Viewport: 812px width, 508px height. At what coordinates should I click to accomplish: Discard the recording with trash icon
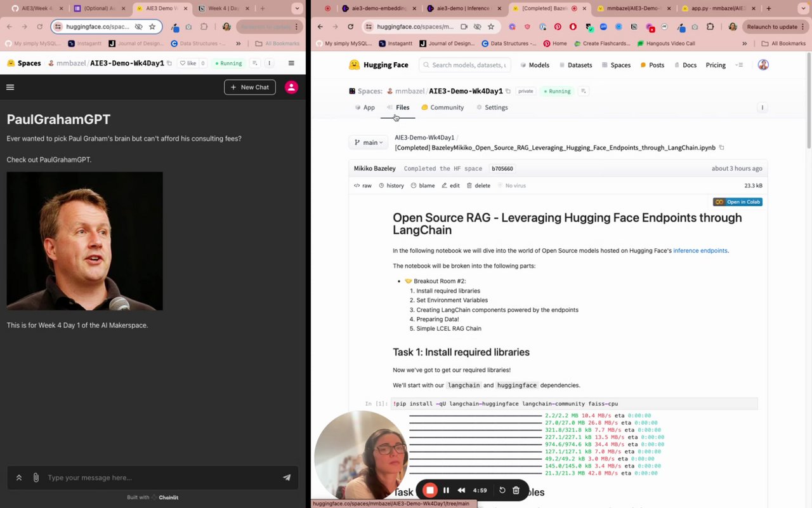tap(516, 490)
